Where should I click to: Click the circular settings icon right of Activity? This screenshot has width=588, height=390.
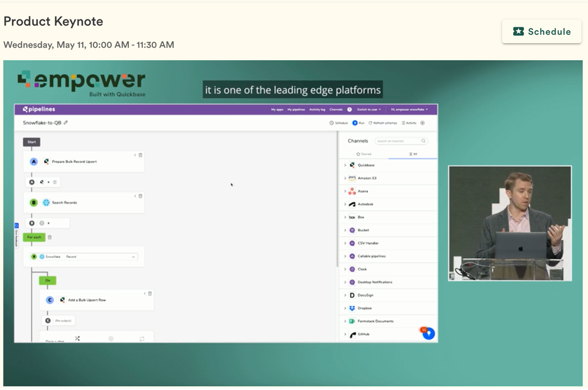[422, 123]
